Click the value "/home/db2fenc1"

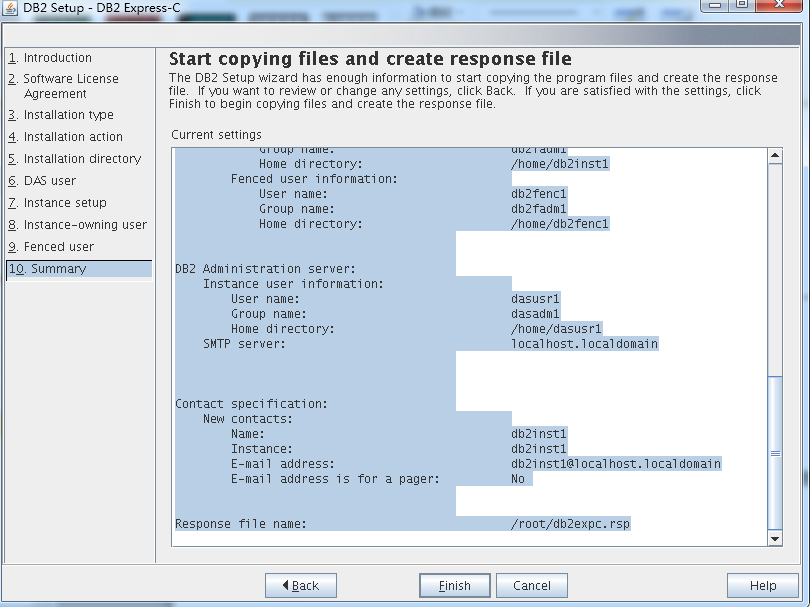(560, 224)
